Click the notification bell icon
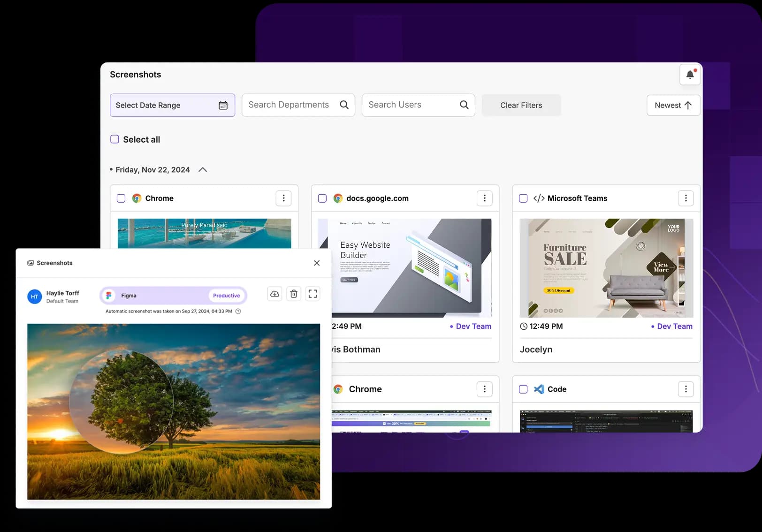Viewport: 762px width, 532px height. coord(690,75)
